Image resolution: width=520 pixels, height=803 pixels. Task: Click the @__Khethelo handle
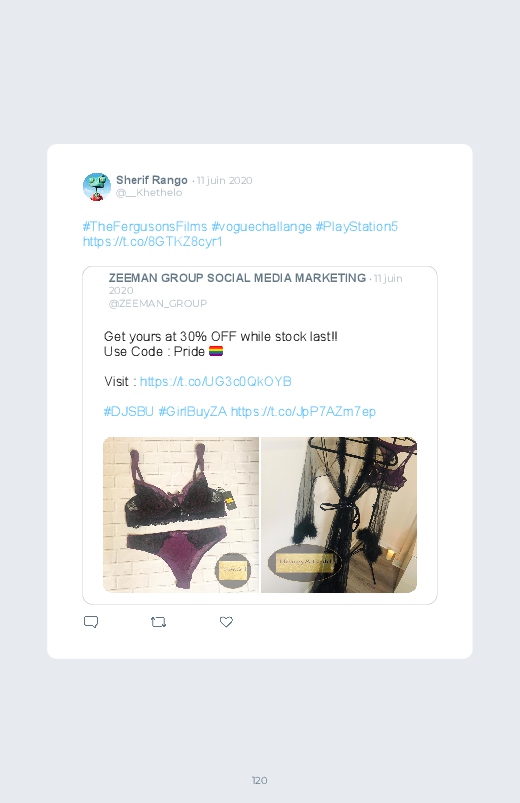149,193
